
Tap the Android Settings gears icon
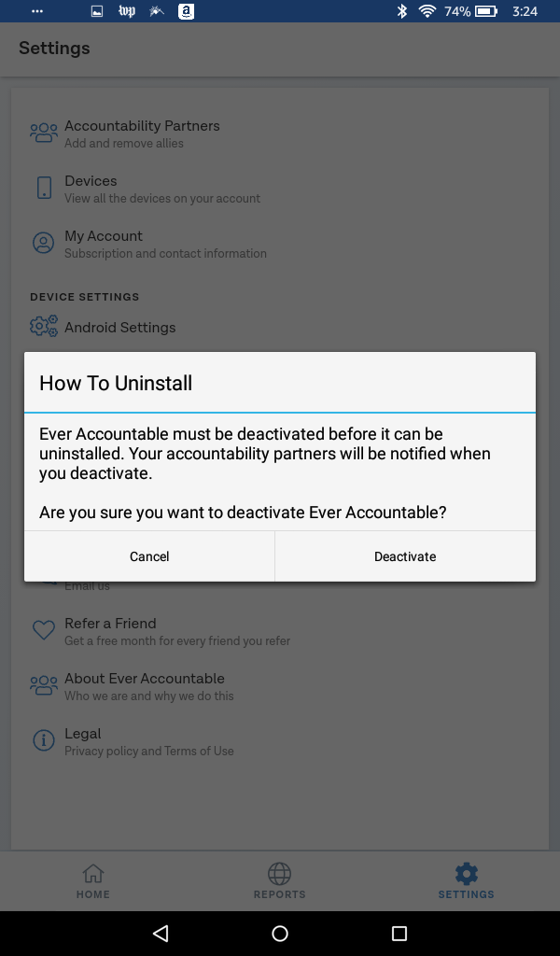tap(44, 326)
